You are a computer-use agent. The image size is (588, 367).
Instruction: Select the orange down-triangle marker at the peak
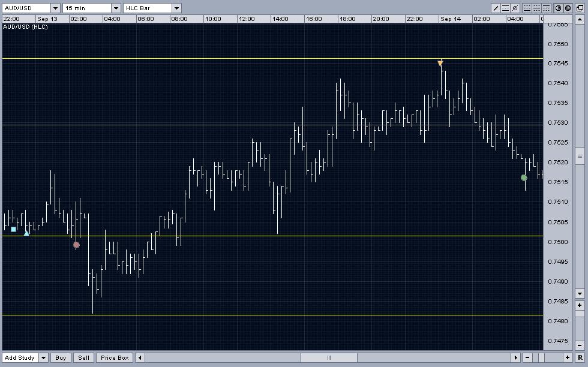pyautogui.click(x=440, y=64)
